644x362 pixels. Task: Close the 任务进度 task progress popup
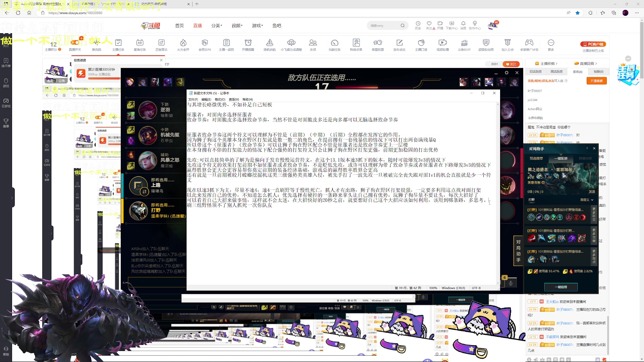pyautogui.click(x=161, y=60)
